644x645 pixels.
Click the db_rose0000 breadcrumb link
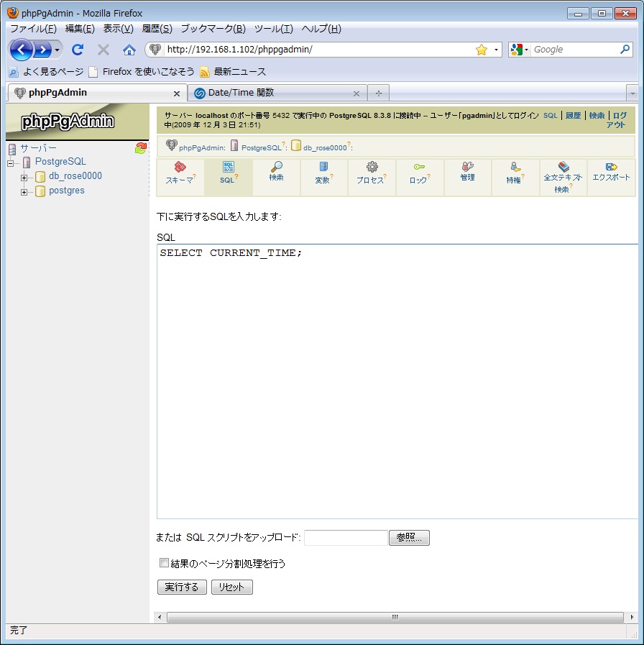[x=325, y=147]
